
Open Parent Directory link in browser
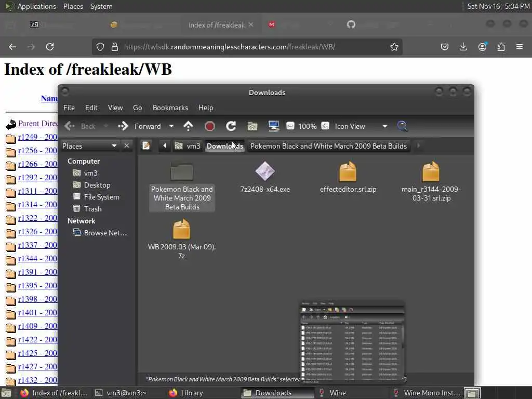point(37,124)
